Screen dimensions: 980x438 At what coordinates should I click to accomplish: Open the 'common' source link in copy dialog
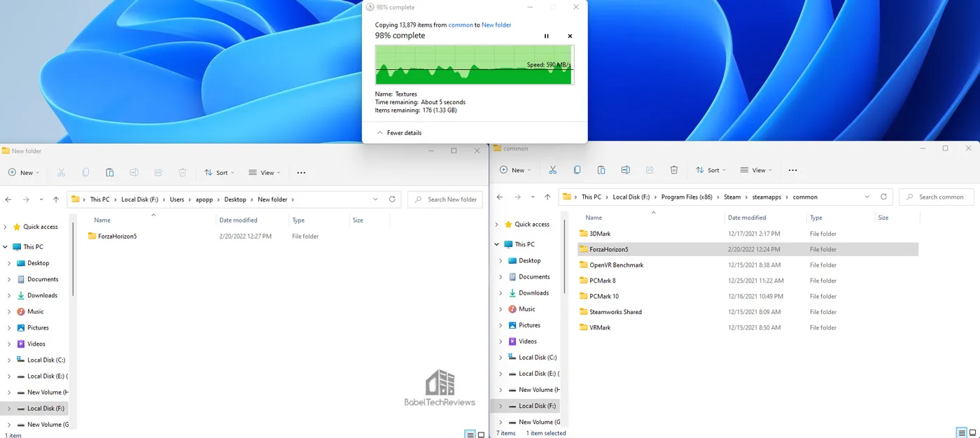point(461,25)
